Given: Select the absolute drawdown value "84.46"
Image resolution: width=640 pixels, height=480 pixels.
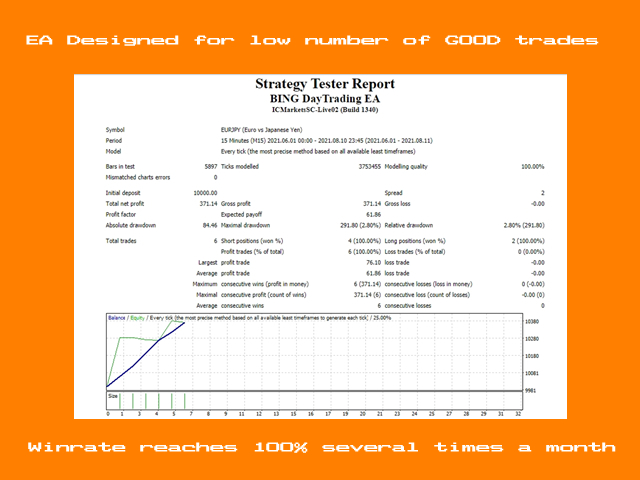Looking at the screenshot, I should (210, 225).
